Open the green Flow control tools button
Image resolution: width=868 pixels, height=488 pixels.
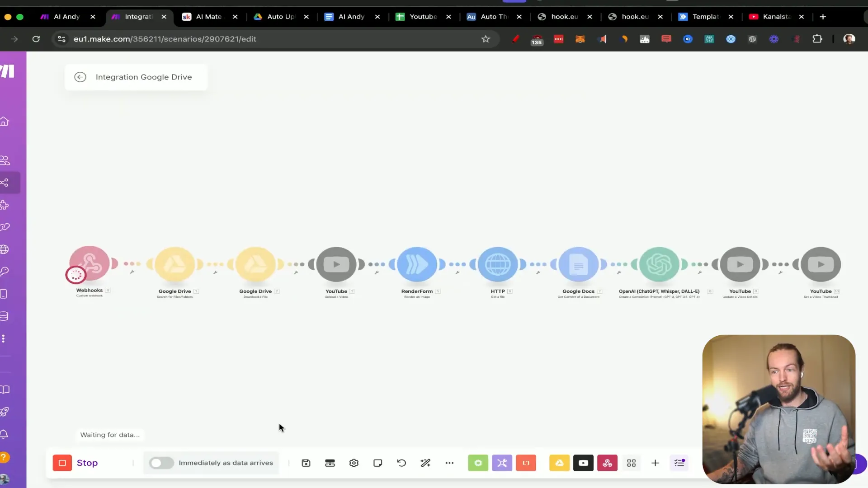tap(478, 463)
